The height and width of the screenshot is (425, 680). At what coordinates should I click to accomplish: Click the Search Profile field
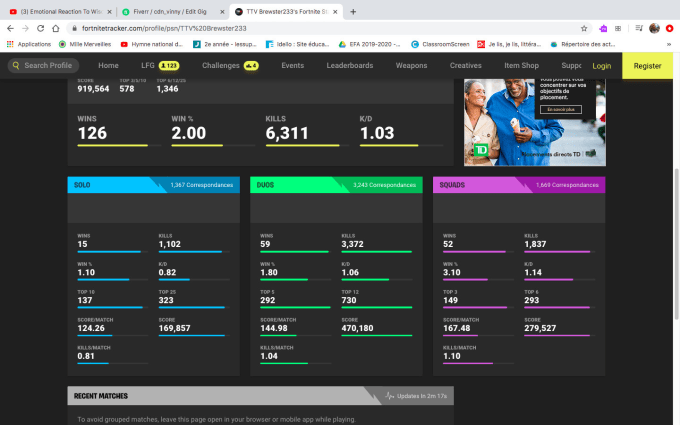[x=43, y=65]
